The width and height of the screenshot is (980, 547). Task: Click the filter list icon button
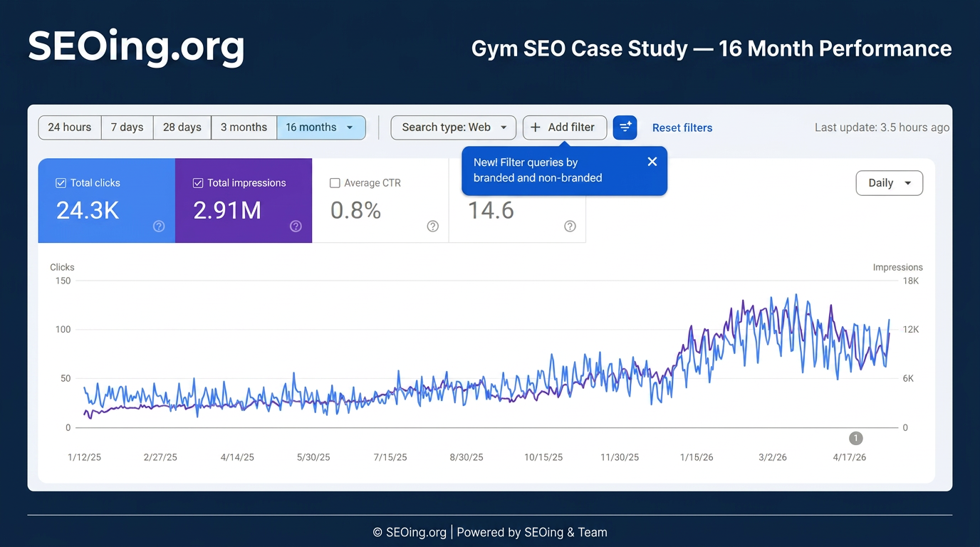[625, 127]
